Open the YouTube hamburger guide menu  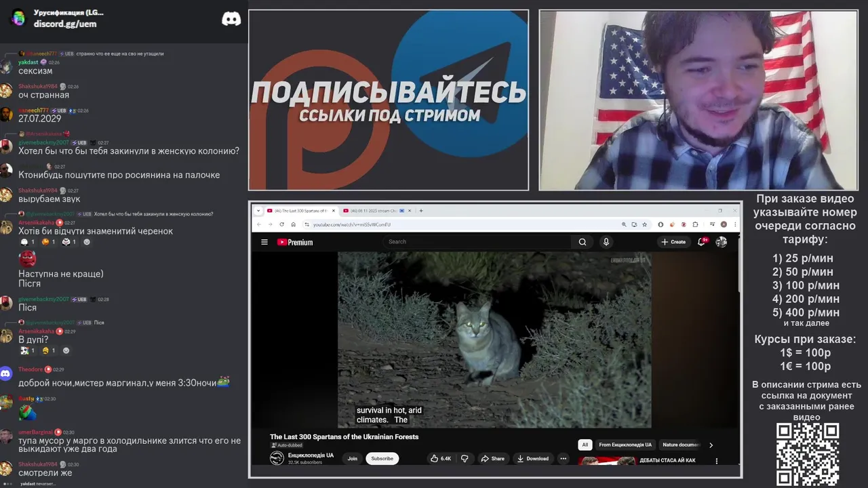click(264, 242)
